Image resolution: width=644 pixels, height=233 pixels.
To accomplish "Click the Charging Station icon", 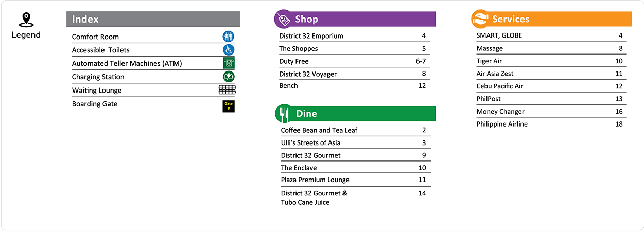I will [229, 77].
